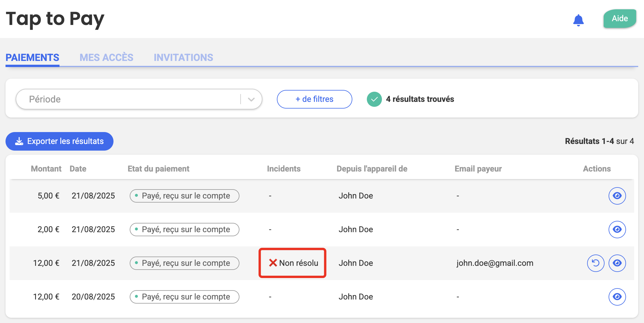Viewport: 644px width, 323px height.
Task: Expand the Période dropdown chevron
Action: click(x=251, y=99)
